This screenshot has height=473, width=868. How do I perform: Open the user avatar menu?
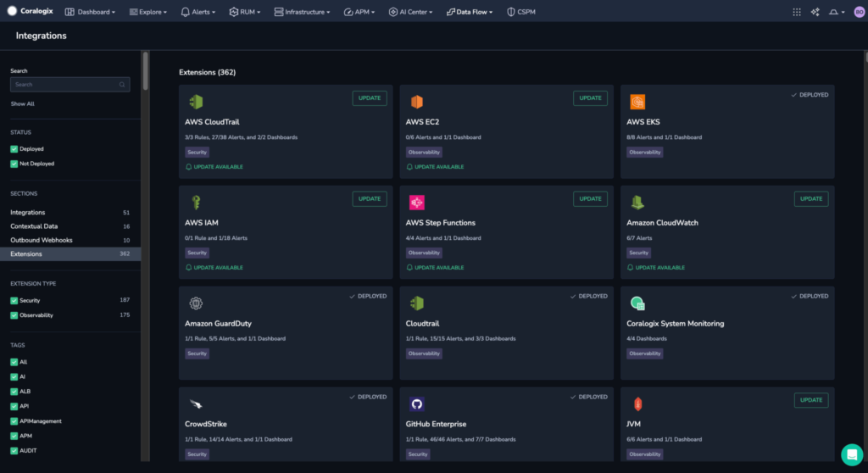coord(860,12)
